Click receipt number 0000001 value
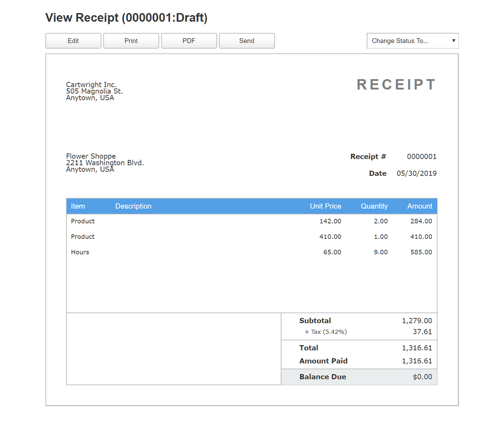This screenshot has width=504, height=423. [422, 157]
